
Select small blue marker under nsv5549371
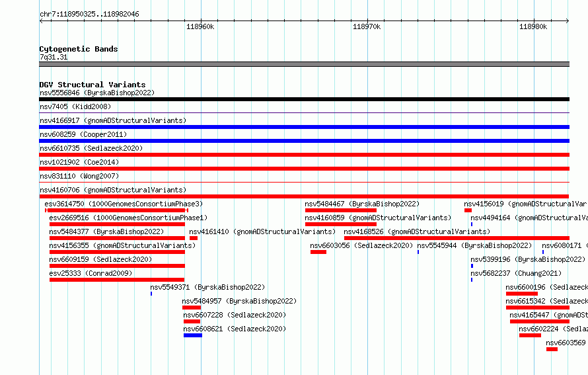tap(151, 294)
